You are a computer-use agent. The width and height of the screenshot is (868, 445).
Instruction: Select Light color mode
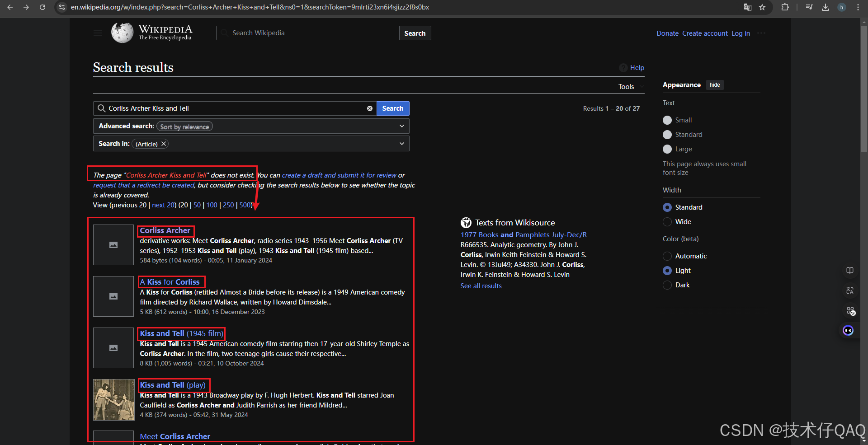667,271
